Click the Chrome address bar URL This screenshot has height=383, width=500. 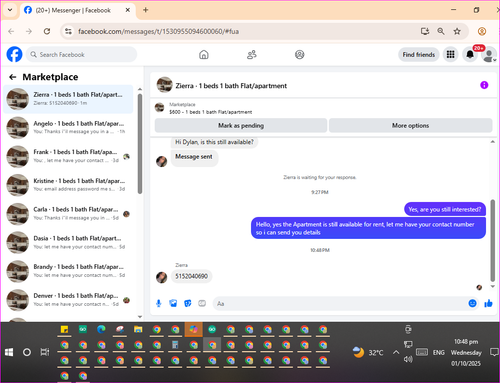pyautogui.click(x=158, y=31)
